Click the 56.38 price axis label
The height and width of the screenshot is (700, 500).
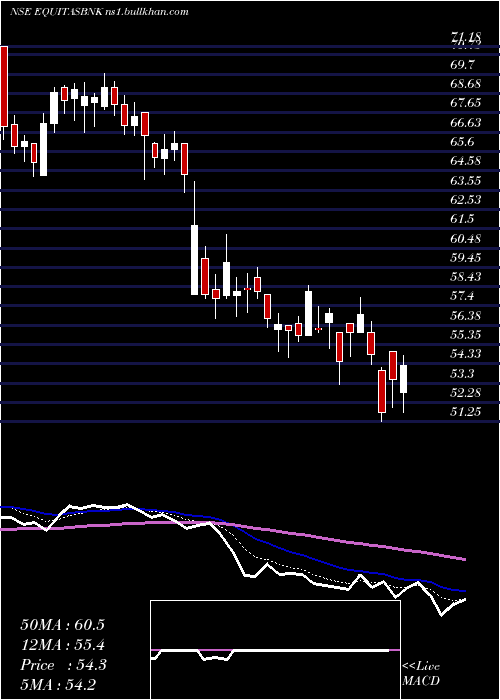pos(466,316)
